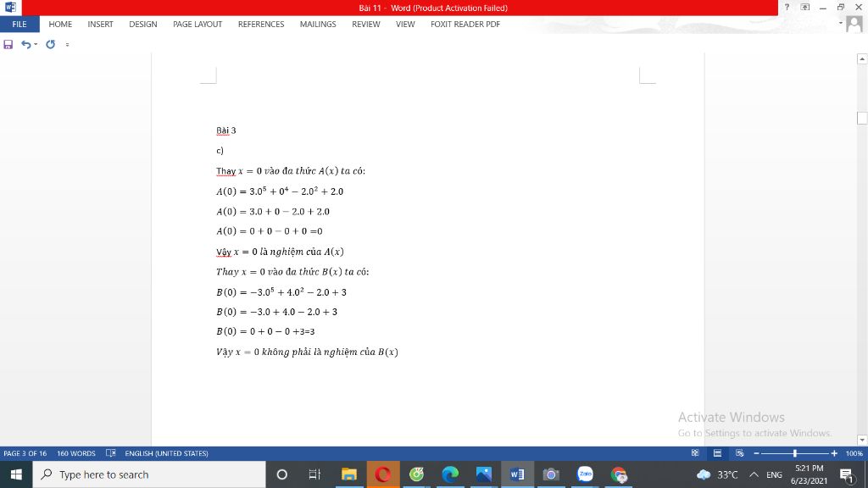Viewport: 868px width, 488px height.
Task: Click the Undo arrow icon
Action: [25, 44]
